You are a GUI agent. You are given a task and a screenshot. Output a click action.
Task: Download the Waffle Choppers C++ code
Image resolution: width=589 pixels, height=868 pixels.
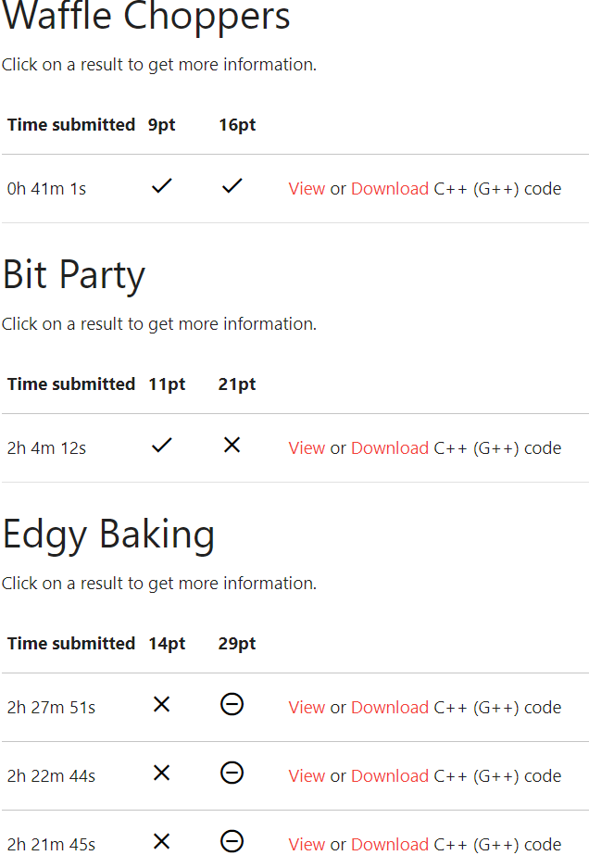coord(390,189)
